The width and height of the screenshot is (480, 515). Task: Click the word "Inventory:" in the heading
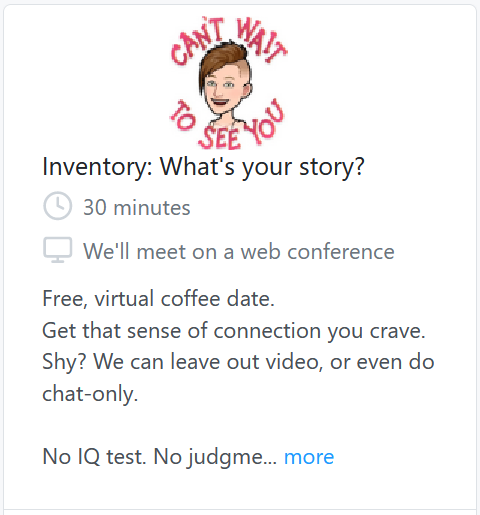[97, 166]
